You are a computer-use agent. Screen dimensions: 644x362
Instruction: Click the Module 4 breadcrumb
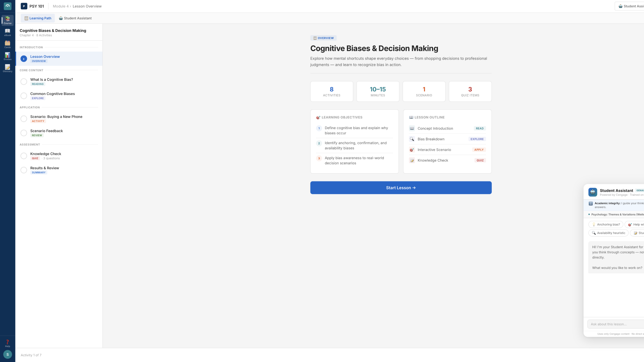pyautogui.click(x=60, y=6)
